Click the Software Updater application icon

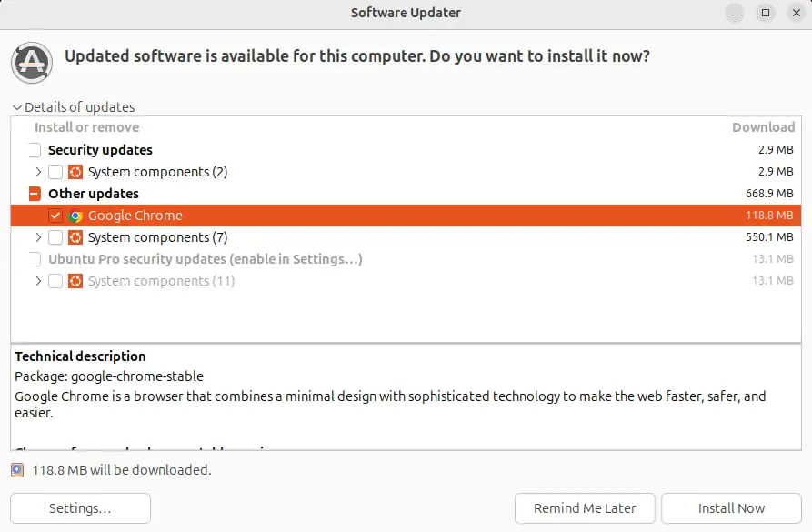pyautogui.click(x=31, y=65)
